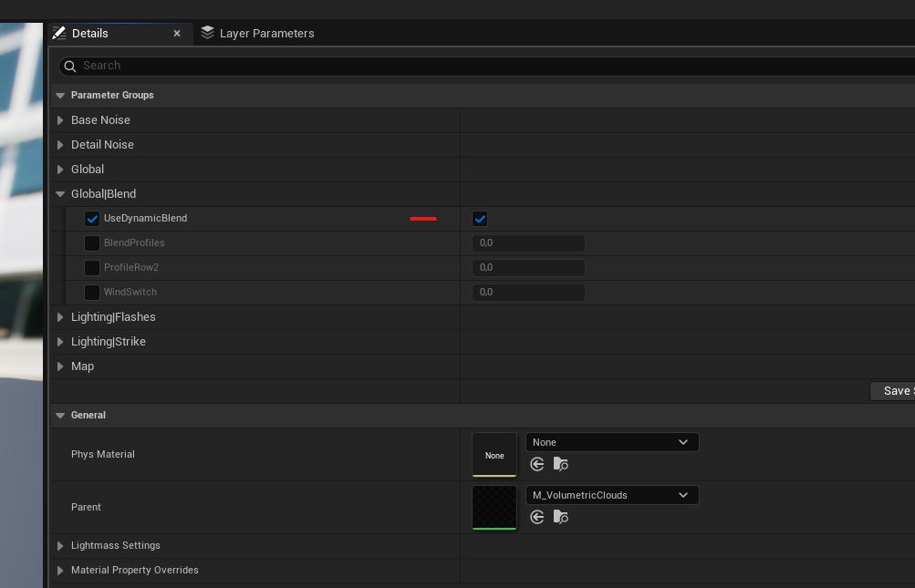The height and width of the screenshot is (588, 915).
Task: Expand Lightmass Settings
Action: pos(60,546)
